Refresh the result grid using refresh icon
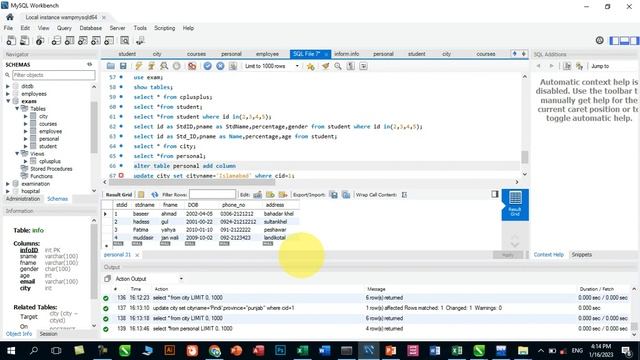Screen dimensions: 640x360 pyautogui.click(x=154, y=195)
